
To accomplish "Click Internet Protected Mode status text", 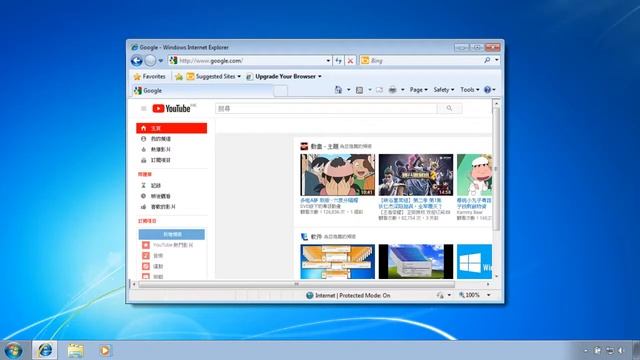I will pyautogui.click(x=352, y=295).
